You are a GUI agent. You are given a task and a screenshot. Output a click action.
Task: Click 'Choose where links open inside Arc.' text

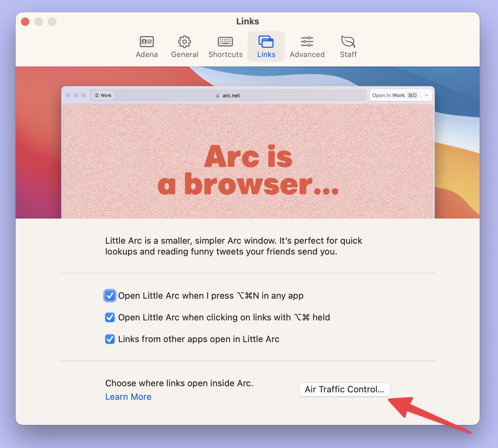pyautogui.click(x=179, y=383)
